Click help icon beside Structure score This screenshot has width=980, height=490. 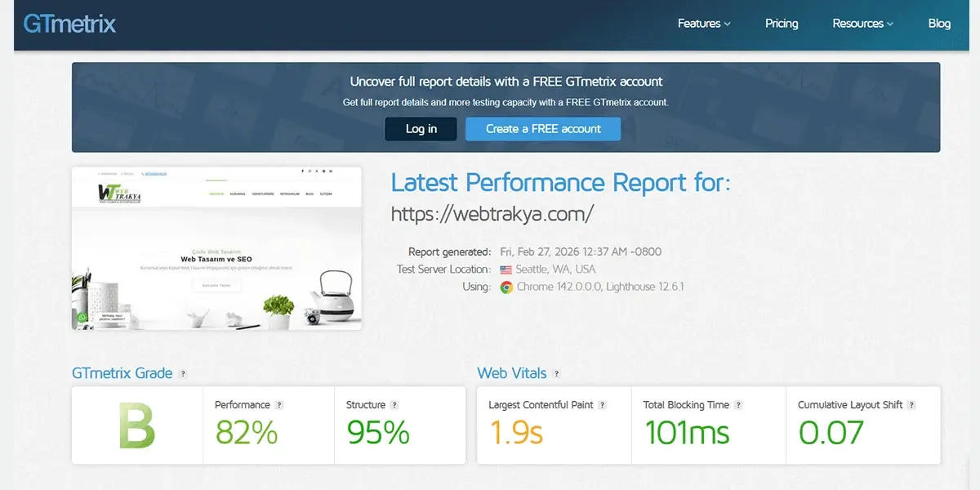pyautogui.click(x=394, y=405)
